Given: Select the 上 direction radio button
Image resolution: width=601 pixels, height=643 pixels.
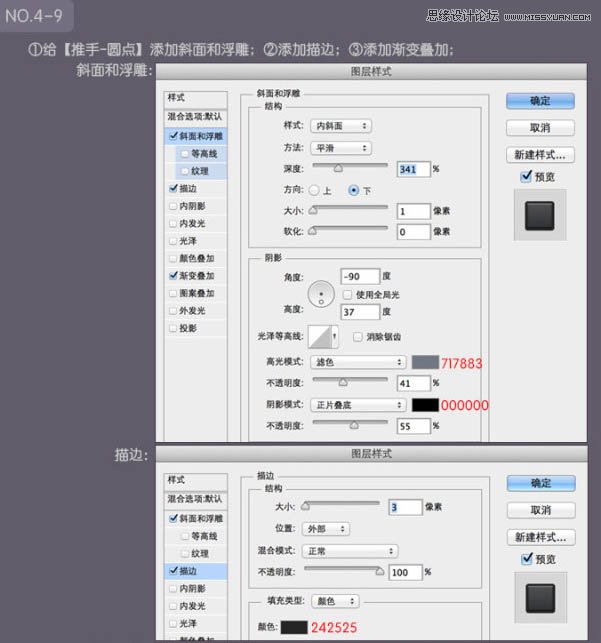Looking at the screenshot, I should click(314, 190).
